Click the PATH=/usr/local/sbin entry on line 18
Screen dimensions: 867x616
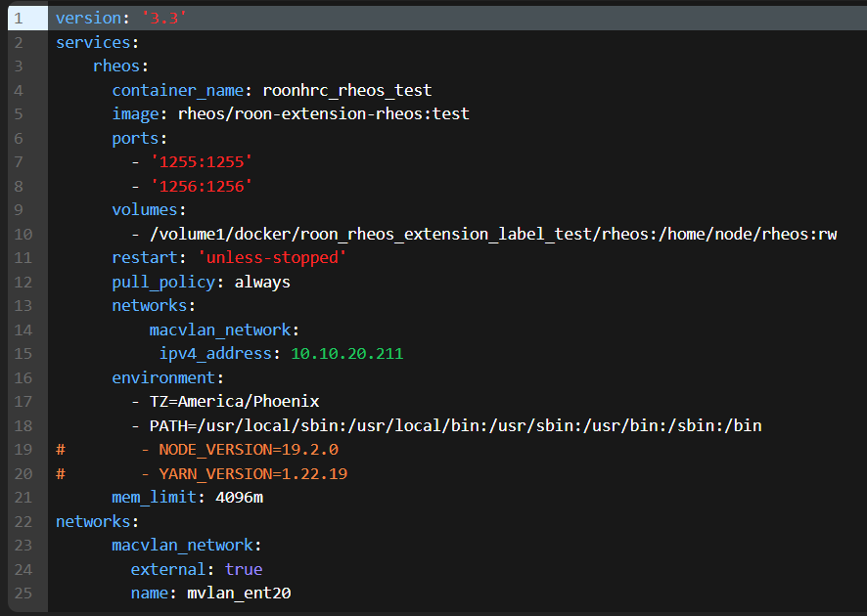(x=456, y=426)
